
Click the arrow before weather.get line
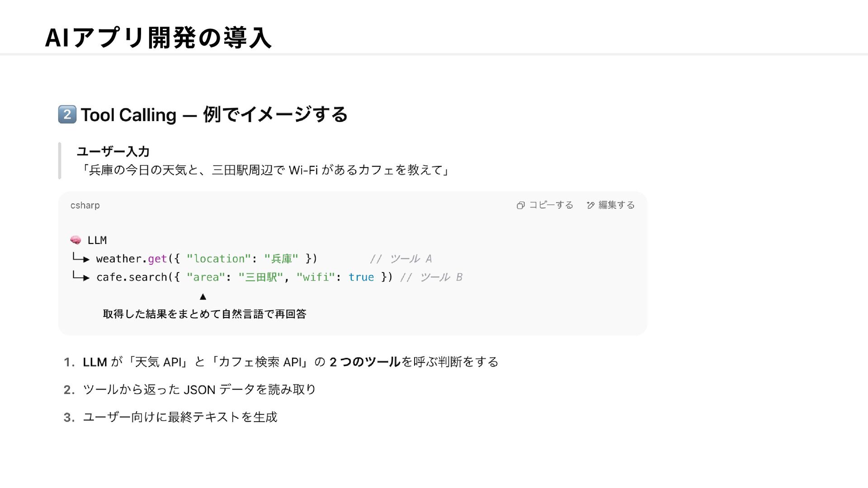(81, 258)
